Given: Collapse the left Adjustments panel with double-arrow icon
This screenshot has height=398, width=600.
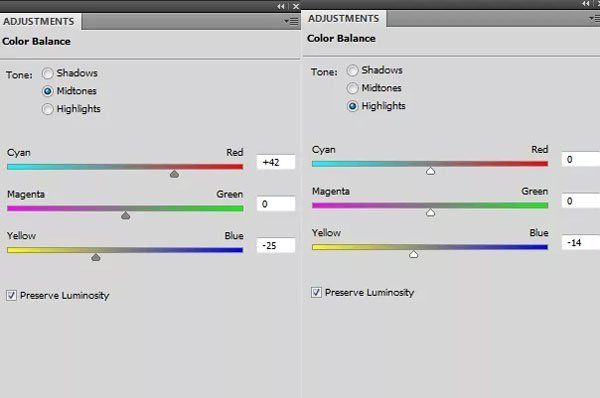Looking at the screenshot, I should coord(281,7).
